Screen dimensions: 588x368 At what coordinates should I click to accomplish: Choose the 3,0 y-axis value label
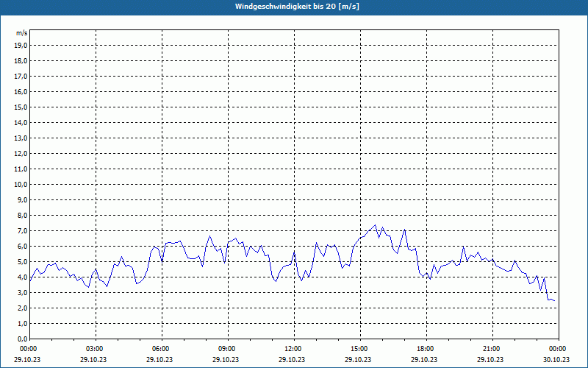tap(23, 292)
